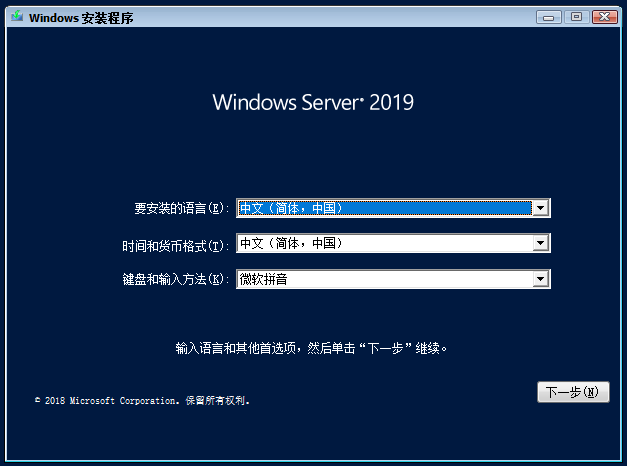
Task: Click empty title bar area beside minimize button
Action: point(400,17)
